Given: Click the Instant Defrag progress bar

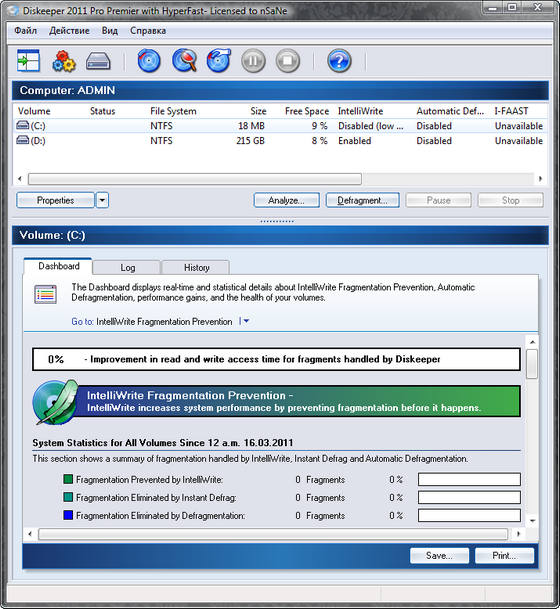Looking at the screenshot, I should coord(469,498).
